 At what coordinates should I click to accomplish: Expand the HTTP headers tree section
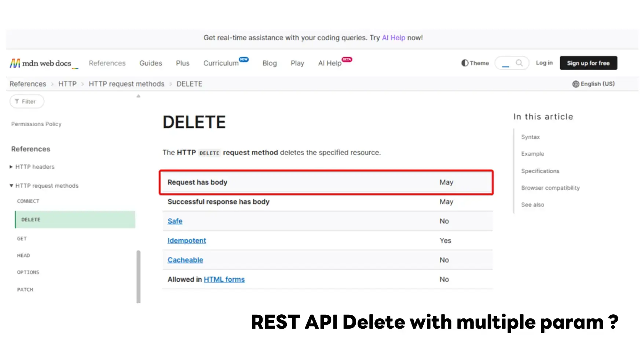coord(11,167)
